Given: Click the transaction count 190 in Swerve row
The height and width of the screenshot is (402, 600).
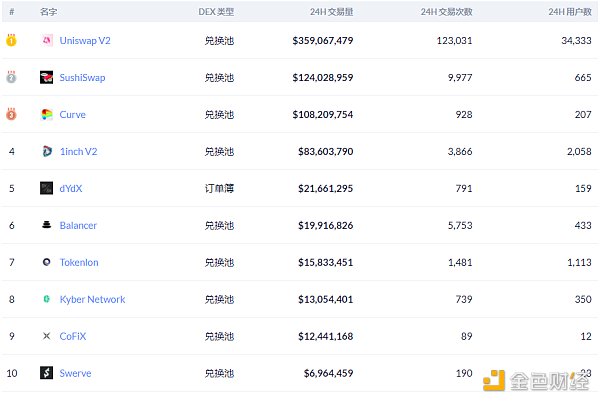Looking at the screenshot, I should [464, 373].
